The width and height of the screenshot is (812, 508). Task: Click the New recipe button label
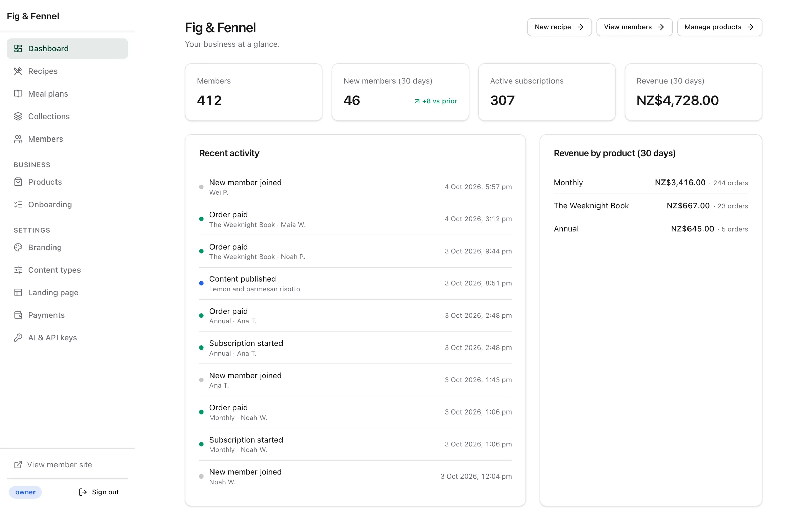coord(553,27)
